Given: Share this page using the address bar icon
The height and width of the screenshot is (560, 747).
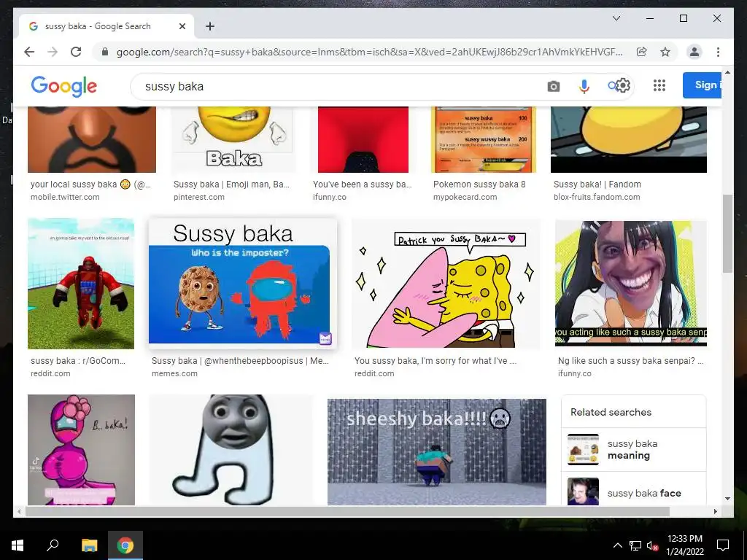Looking at the screenshot, I should tap(642, 52).
